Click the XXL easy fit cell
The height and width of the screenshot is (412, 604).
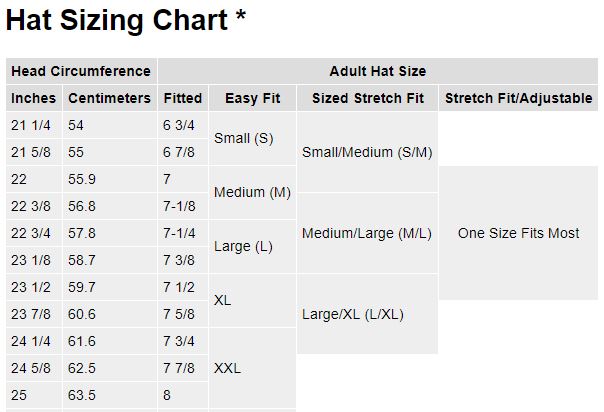(x=227, y=368)
